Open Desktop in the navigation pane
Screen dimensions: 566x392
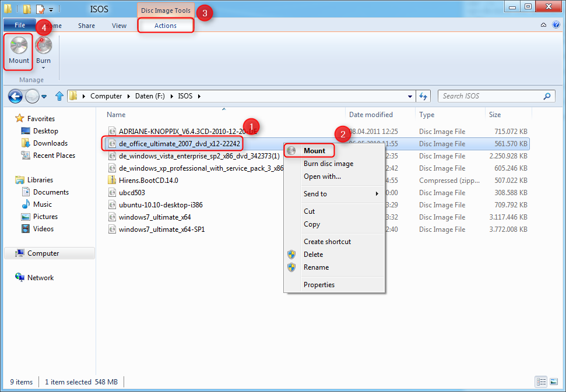(x=40, y=131)
